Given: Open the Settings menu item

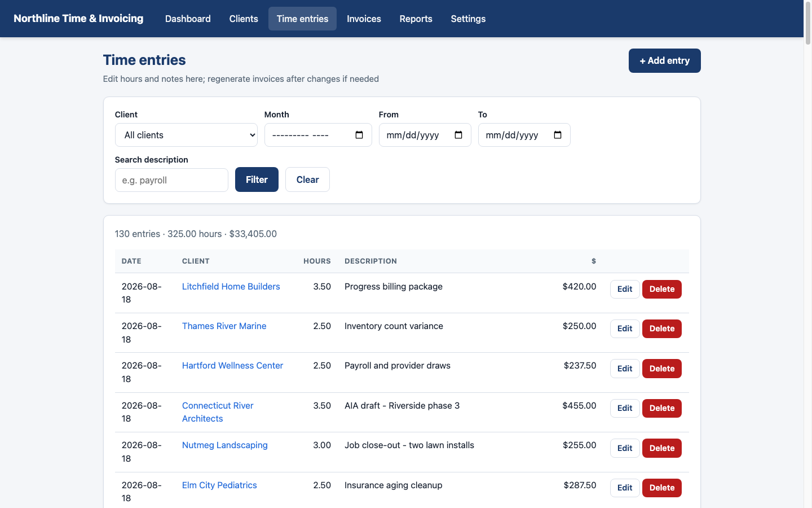Looking at the screenshot, I should coord(468,19).
